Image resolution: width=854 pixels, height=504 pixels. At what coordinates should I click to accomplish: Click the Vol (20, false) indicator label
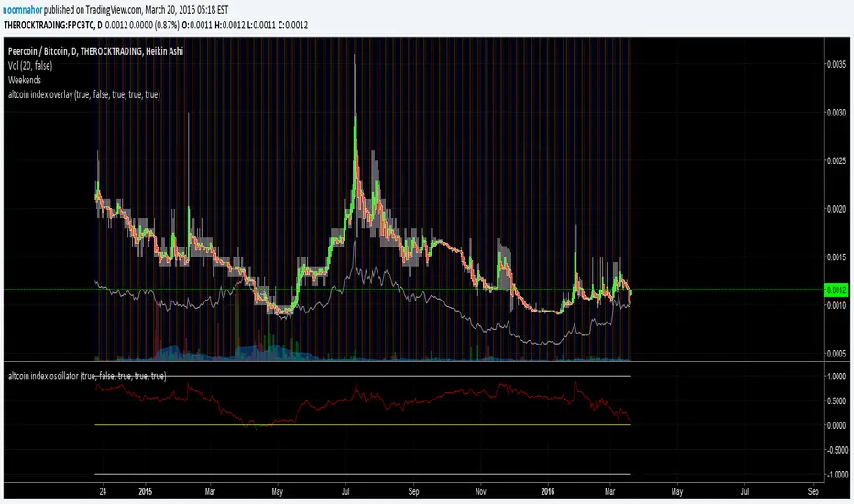32,67
